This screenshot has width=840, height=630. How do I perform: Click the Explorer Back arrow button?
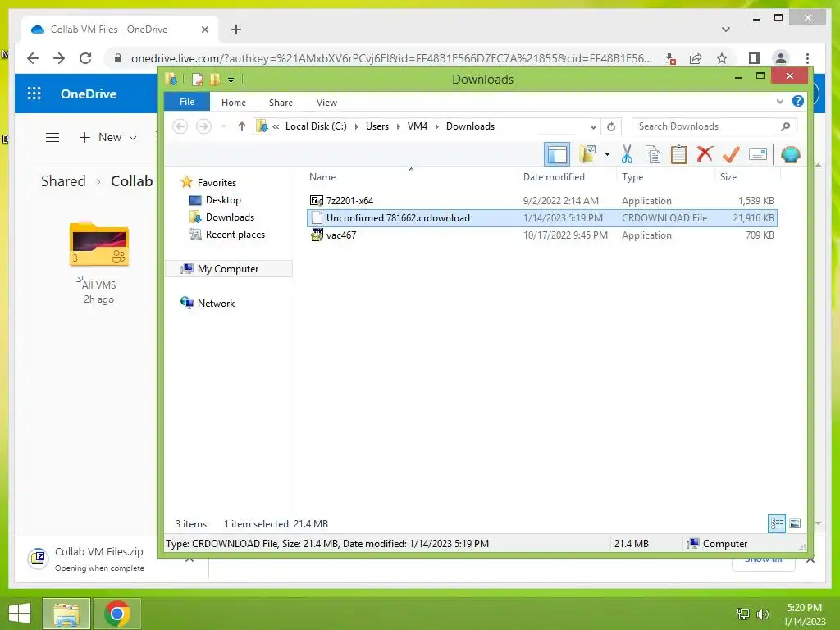tap(180, 126)
